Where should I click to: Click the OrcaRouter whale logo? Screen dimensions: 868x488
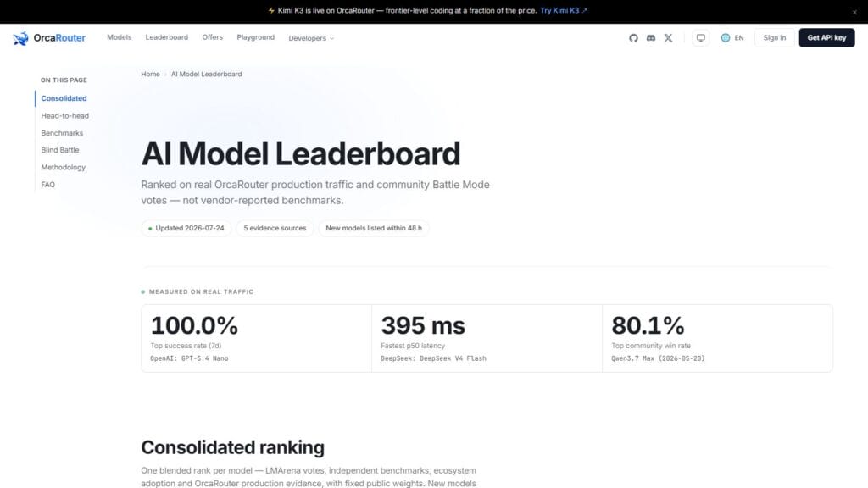tap(20, 37)
